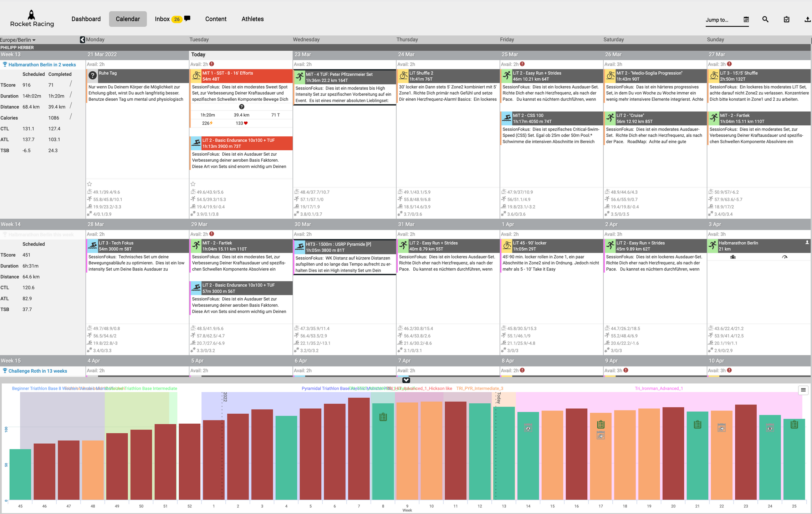
Task: Click the previous week arrow beside Monday
Action: pyautogui.click(x=82, y=40)
